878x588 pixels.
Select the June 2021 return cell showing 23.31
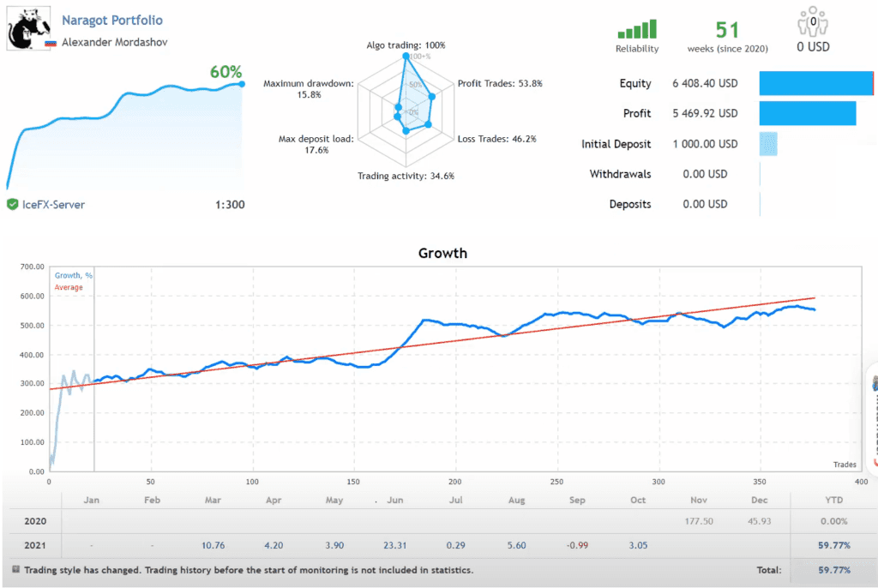[x=394, y=545]
